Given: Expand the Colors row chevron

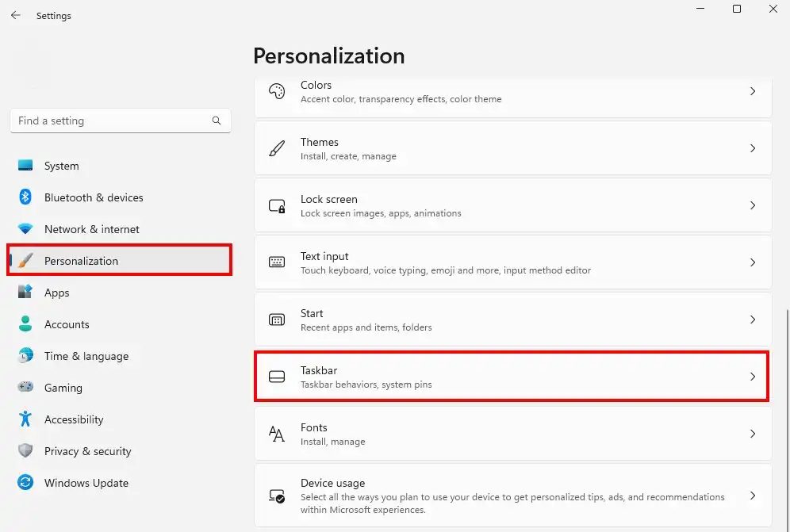Looking at the screenshot, I should click(752, 91).
